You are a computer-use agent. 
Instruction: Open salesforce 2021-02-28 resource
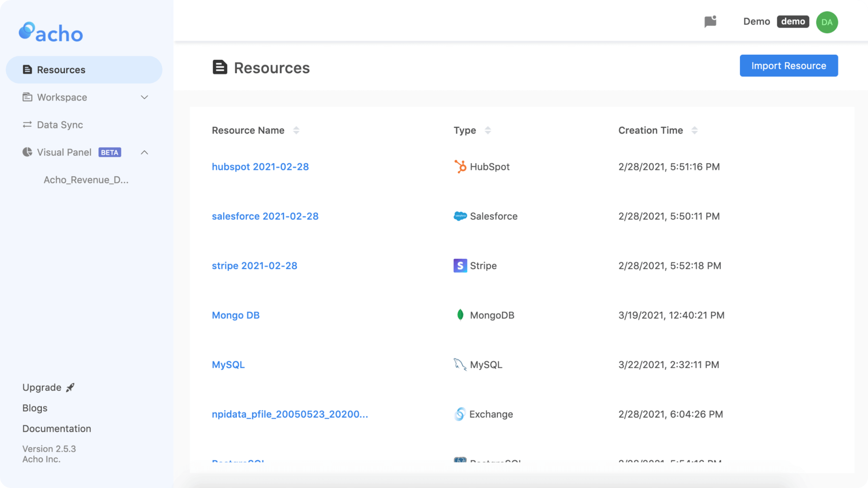pos(265,216)
